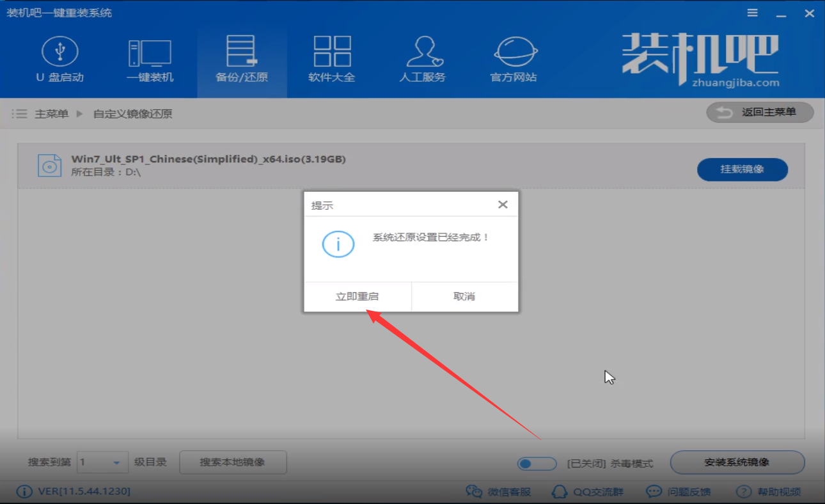
Task: Click 挂载镜像 for the Win7 ISO
Action: (x=742, y=169)
